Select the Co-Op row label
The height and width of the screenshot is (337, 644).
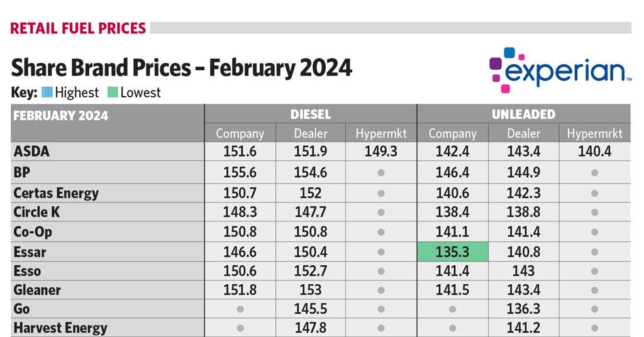[33, 232]
